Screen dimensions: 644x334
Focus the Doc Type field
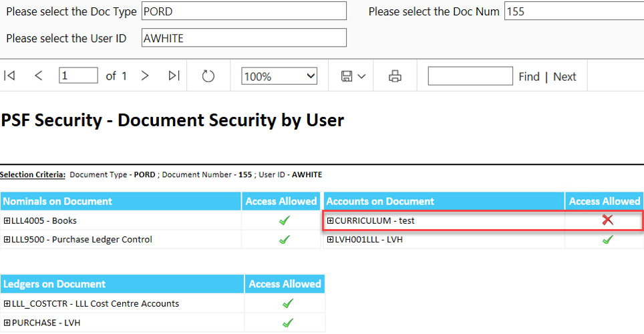tap(244, 11)
